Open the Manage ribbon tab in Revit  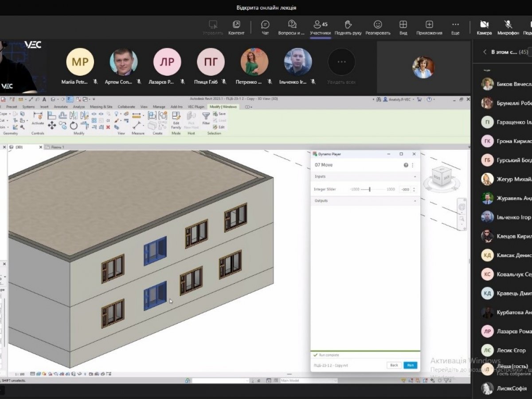coord(159,107)
